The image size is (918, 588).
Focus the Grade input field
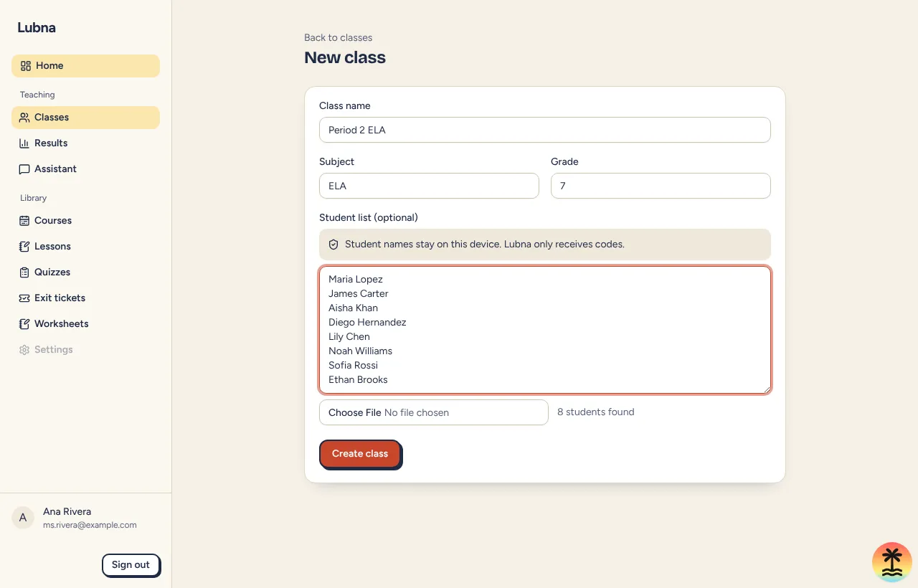(661, 186)
